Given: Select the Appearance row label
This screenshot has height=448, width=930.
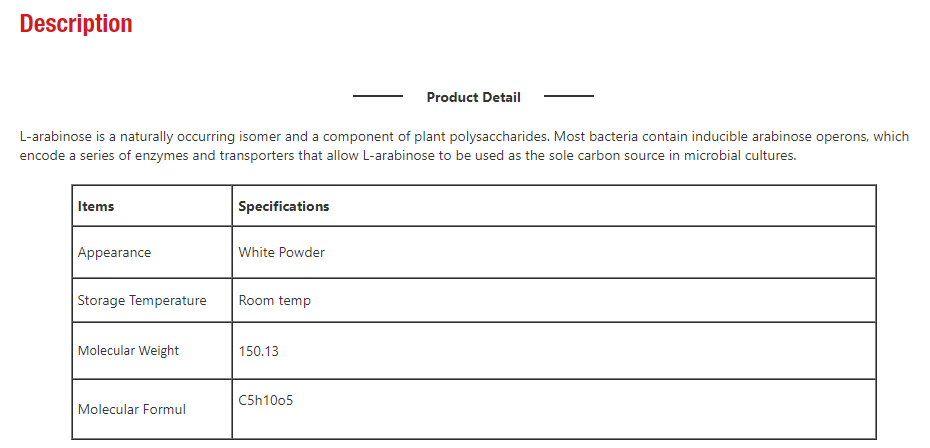Looking at the screenshot, I should [114, 252].
